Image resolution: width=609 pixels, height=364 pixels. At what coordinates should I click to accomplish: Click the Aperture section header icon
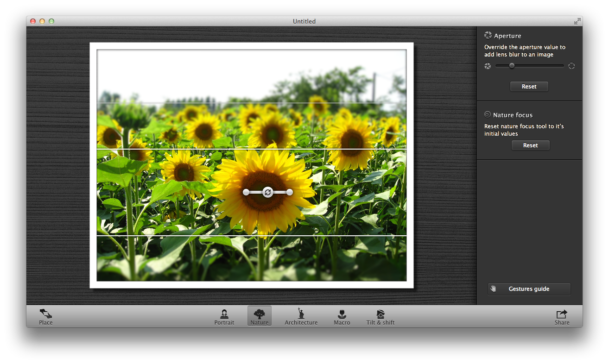tap(488, 36)
